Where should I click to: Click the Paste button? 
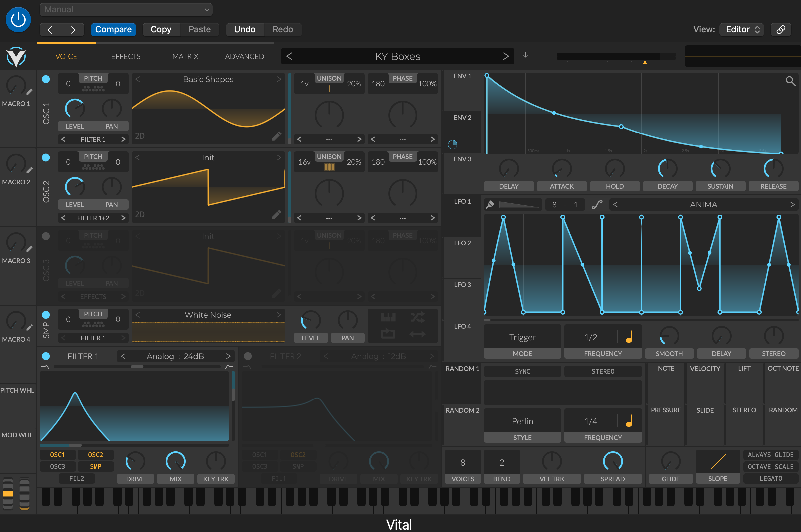(200, 30)
